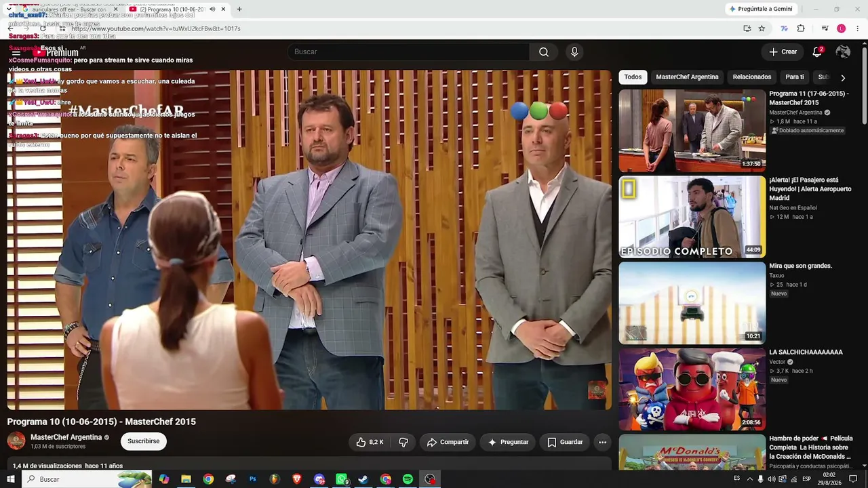868x488 pixels.
Task: Toggle the microphone icon in system tray
Action: pyautogui.click(x=760, y=479)
